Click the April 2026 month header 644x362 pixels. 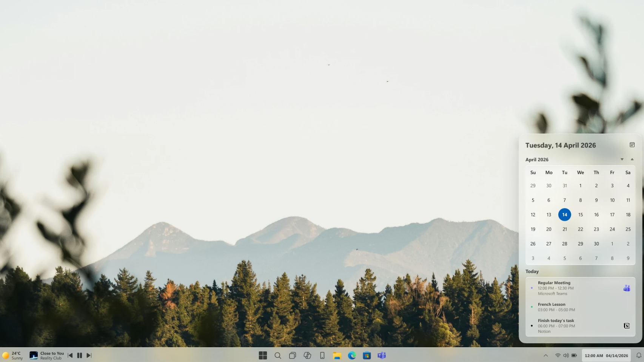(x=537, y=160)
